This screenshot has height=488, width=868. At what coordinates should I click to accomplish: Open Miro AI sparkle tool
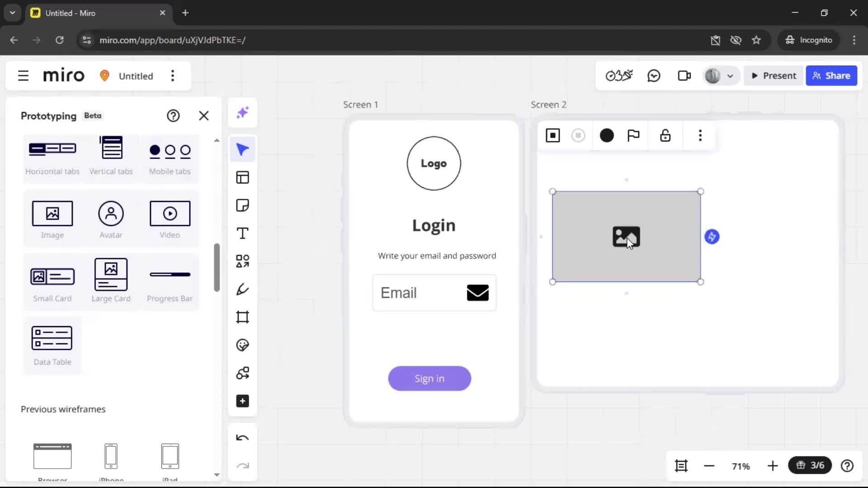[243, 113]
